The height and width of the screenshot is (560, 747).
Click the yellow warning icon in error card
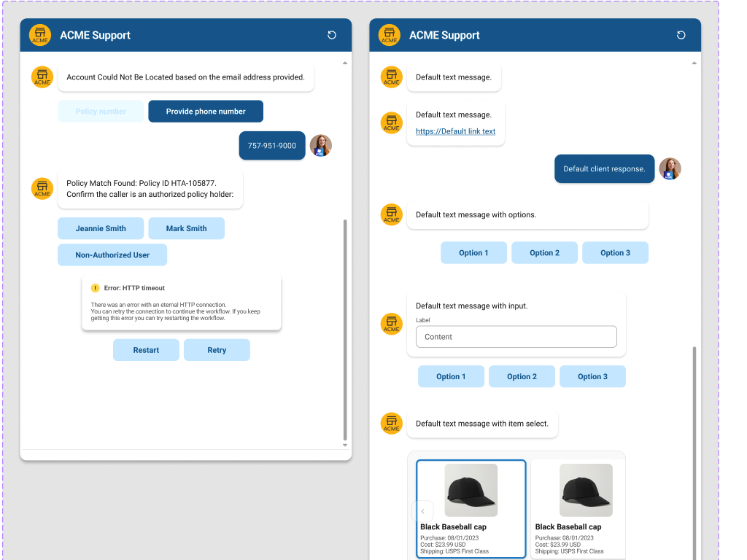[95, 288]
